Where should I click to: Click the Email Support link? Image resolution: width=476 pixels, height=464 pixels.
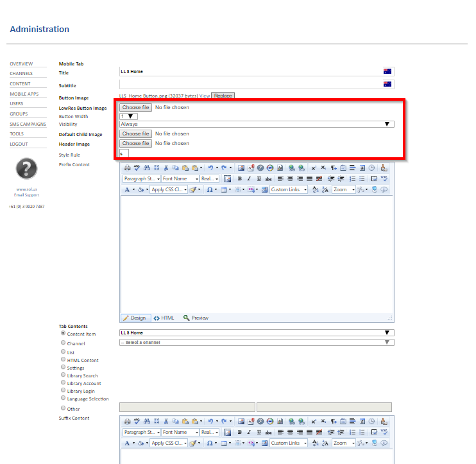coord(26,195)
